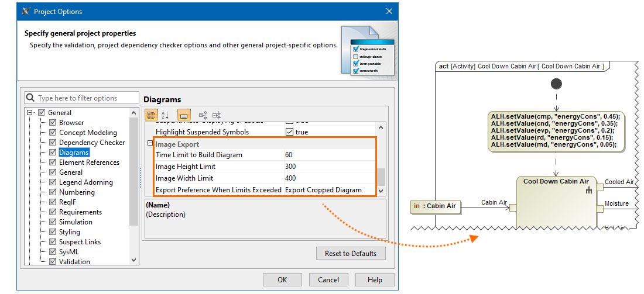Edit Image Width Limit value 400

pyautogui.click(x=330, y=178)
